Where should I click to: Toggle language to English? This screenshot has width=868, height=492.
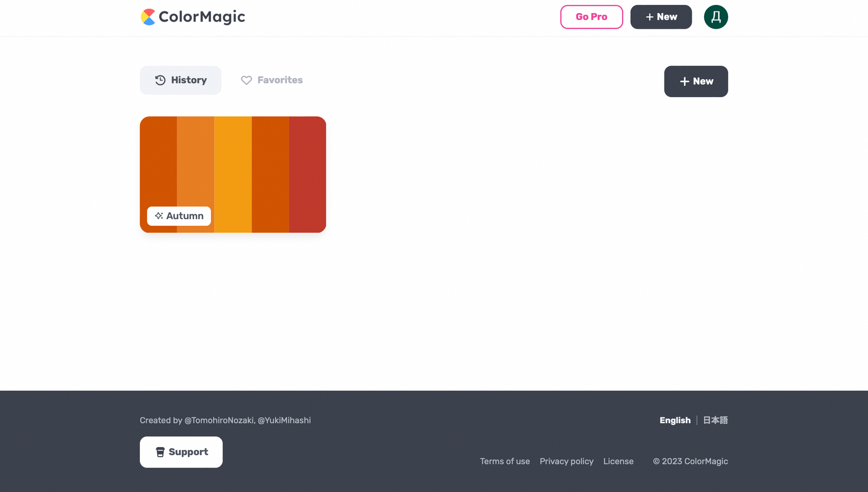675,420
